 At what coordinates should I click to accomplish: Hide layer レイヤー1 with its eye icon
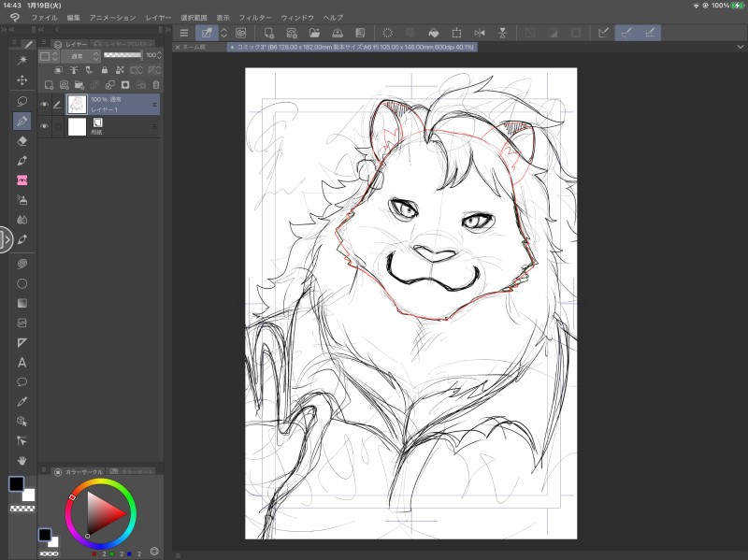tap(44, 105)
